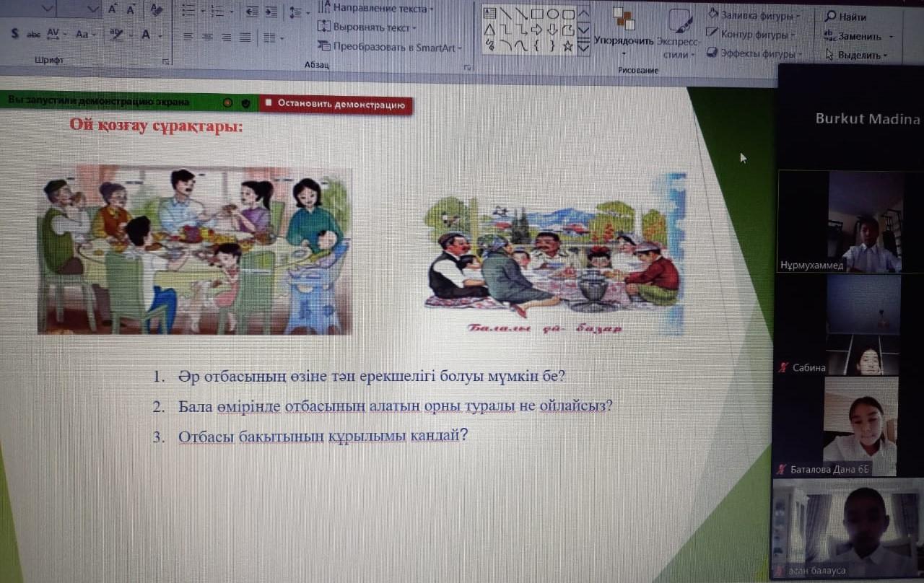Unmute Сабина's microphone in Zoom
924x583 pixels.
(781, 367)
